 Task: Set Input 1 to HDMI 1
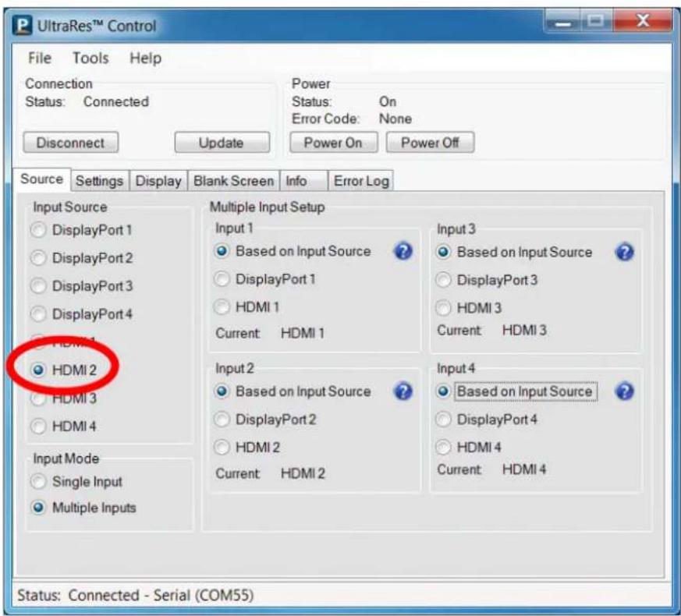pos(247,307)
